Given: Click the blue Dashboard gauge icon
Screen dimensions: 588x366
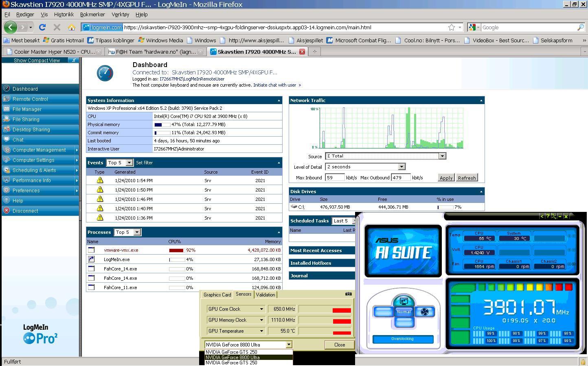Looking at the screenshot, I should 105,73.
